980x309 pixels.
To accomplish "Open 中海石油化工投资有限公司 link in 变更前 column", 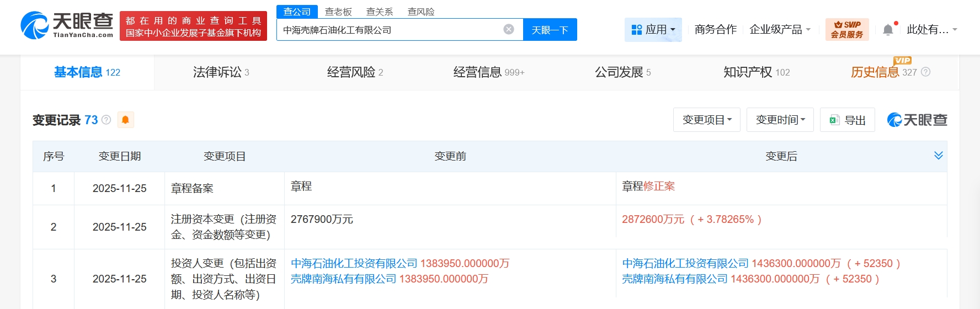I will coord(354,264).
